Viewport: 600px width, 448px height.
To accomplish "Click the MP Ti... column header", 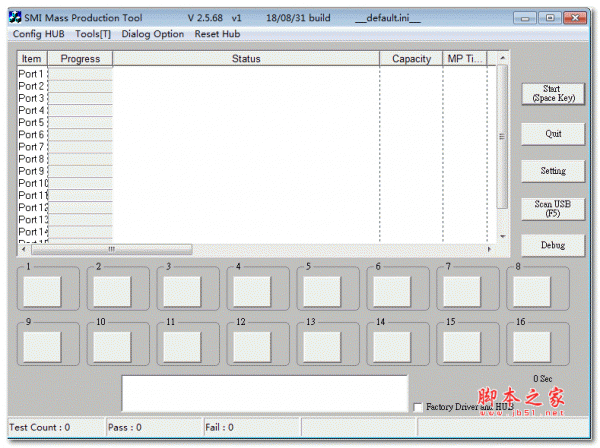I will coord(465,59).
